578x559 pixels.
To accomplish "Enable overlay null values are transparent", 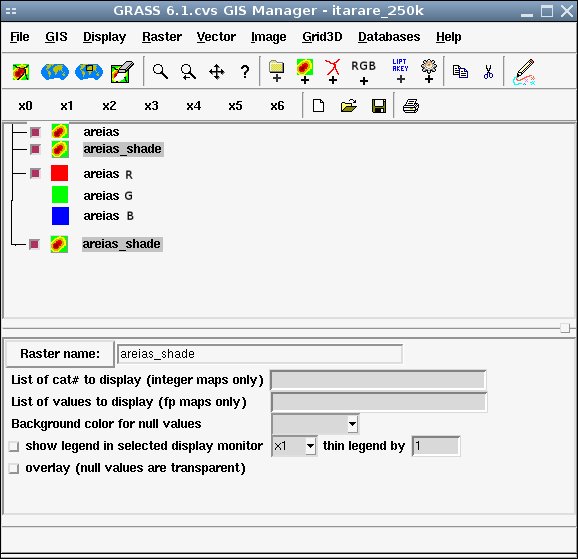I will [x=14, y=469].
